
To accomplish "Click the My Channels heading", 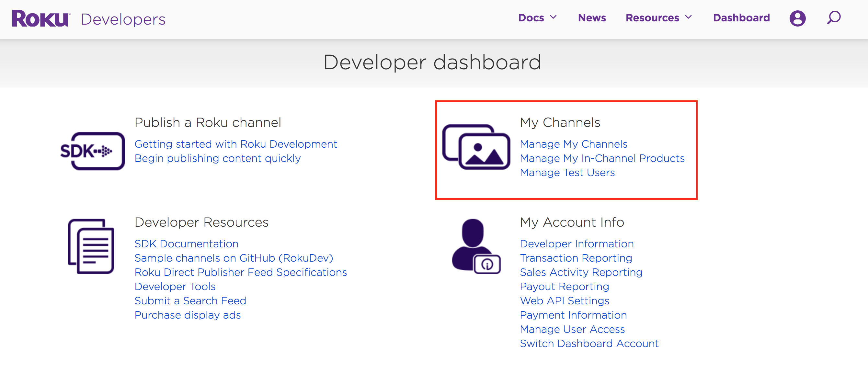I will tap(560, 122).
